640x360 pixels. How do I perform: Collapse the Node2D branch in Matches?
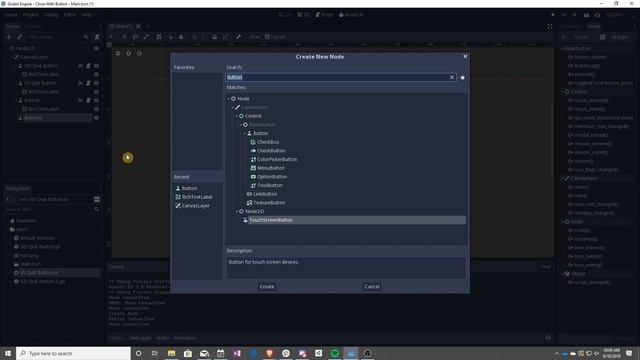(237, 211)
